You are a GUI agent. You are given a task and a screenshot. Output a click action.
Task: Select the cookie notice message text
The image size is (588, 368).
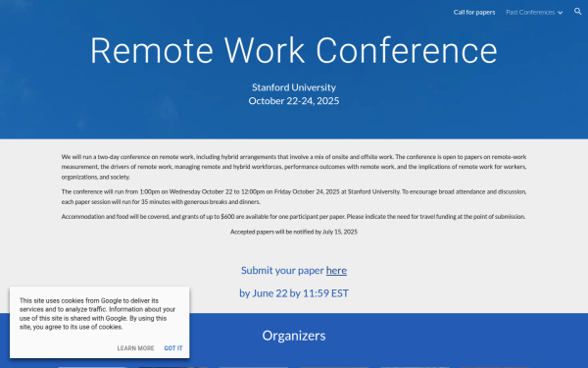click(97, 314)
